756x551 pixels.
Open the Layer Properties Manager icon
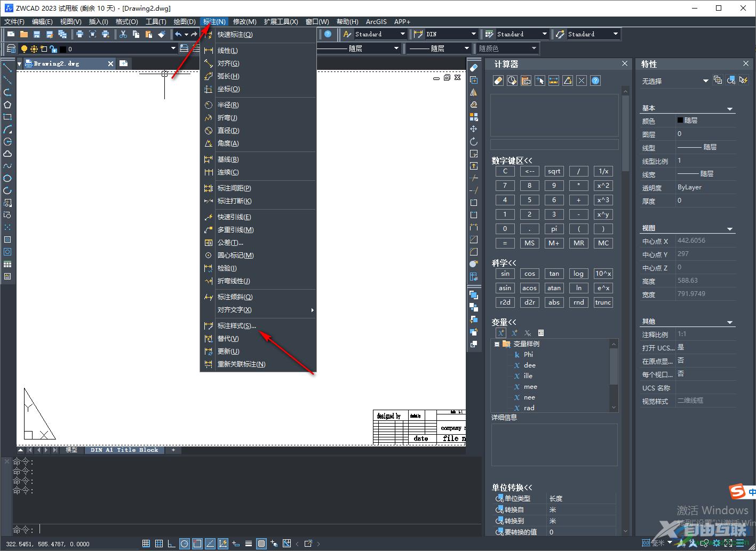[11, 49]
